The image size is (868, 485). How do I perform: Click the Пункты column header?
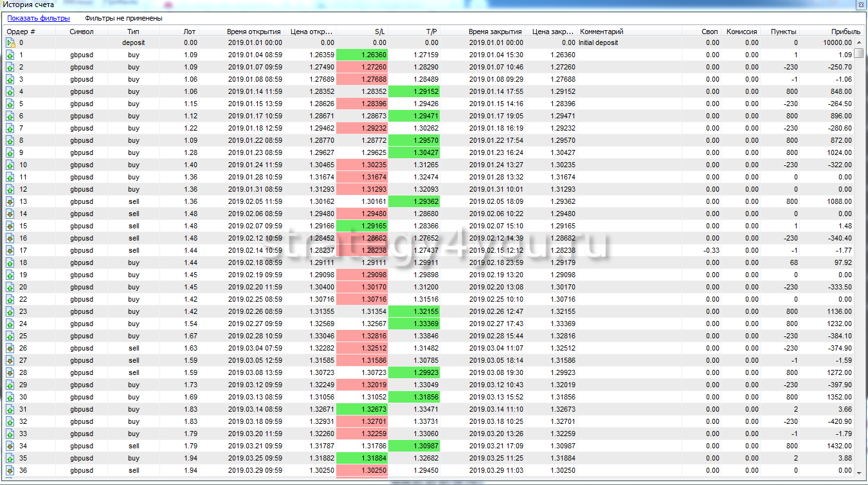click(783, 32)
